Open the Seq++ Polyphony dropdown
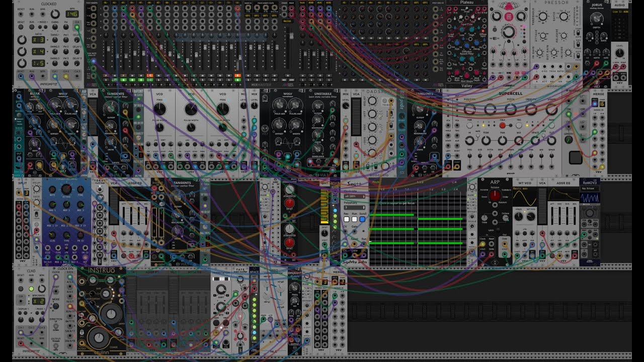This screenshot has height=362, width=644. (354, 208)
